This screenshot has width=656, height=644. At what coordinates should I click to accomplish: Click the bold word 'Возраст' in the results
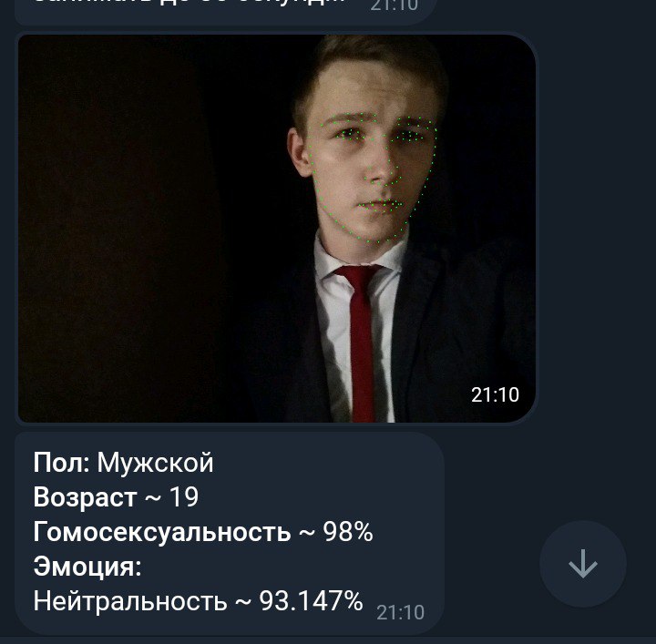pos(86,497)
